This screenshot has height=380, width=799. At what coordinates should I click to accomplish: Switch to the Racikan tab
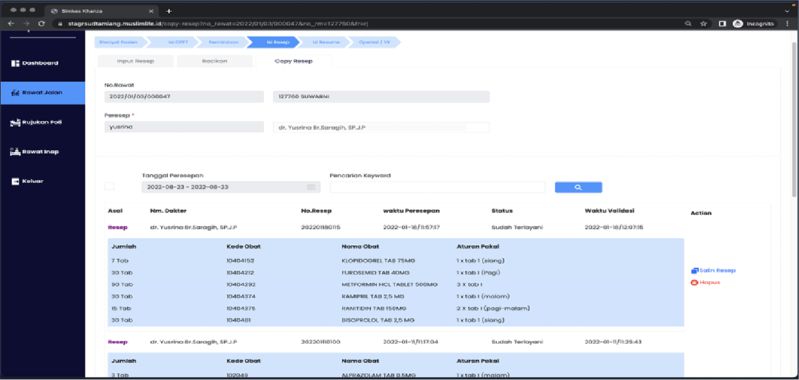215,61
